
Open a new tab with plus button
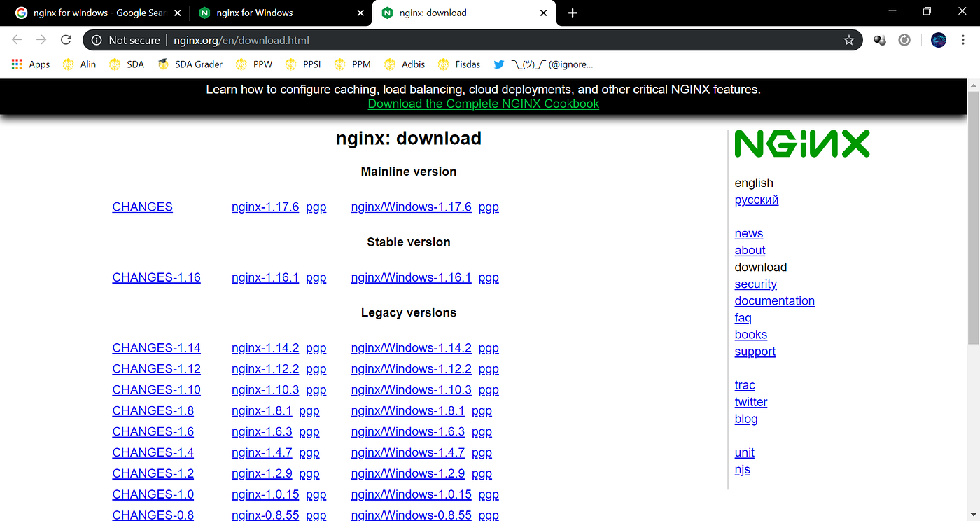pos(573,13)
